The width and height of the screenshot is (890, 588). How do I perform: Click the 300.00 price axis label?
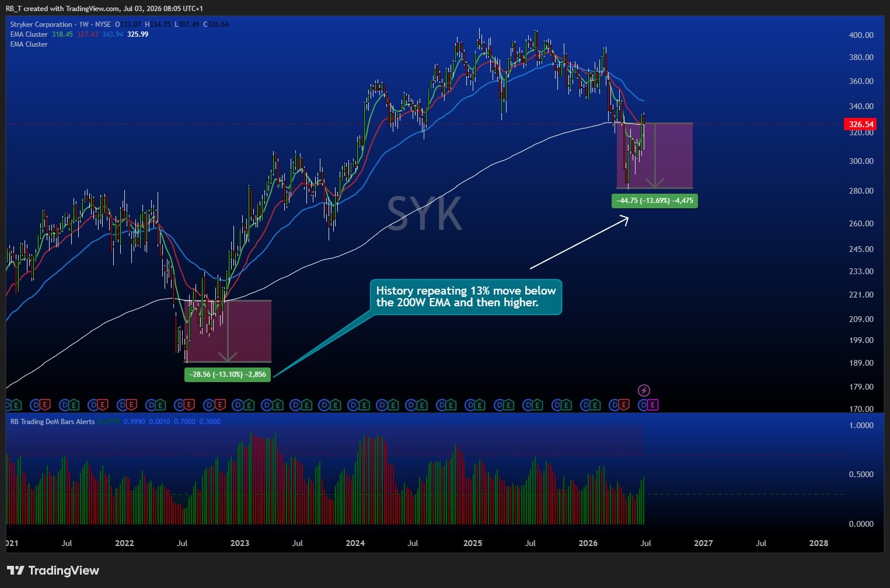[861, 161]
